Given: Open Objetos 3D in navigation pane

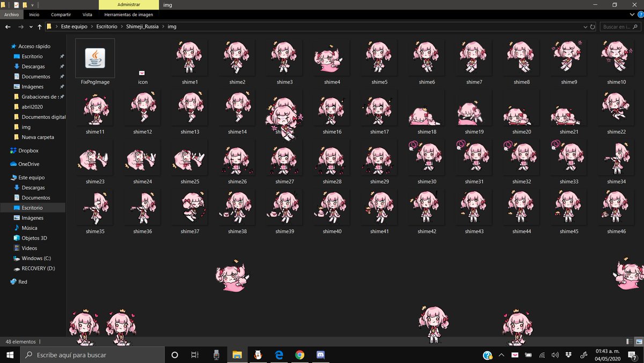Looking at the screenshot, I should [34, 238].
